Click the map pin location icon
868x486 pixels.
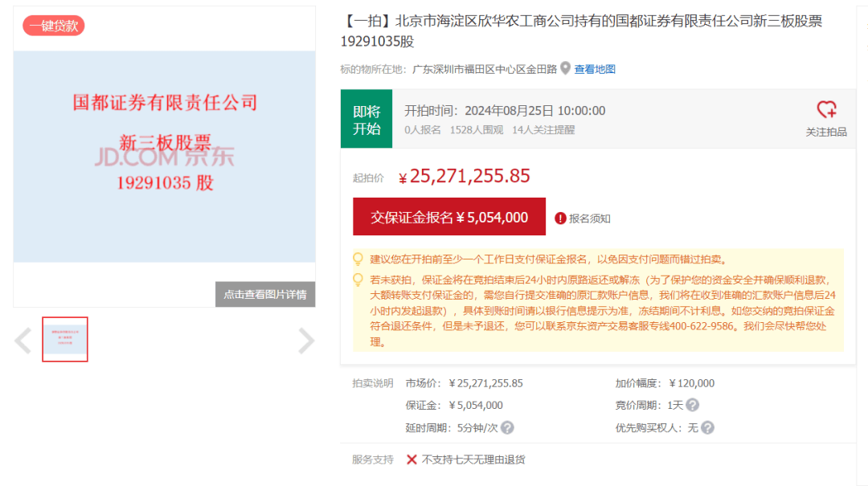click(x=565, y=68)
